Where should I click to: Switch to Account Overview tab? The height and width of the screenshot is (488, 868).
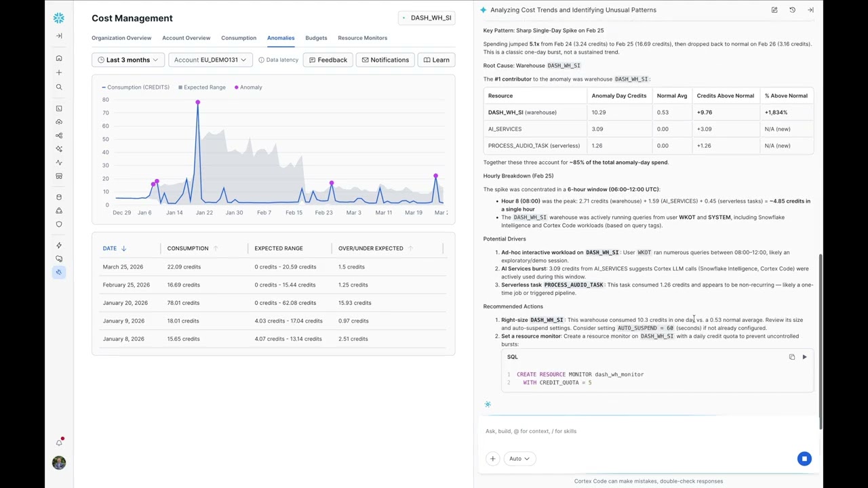click(186, 38)
